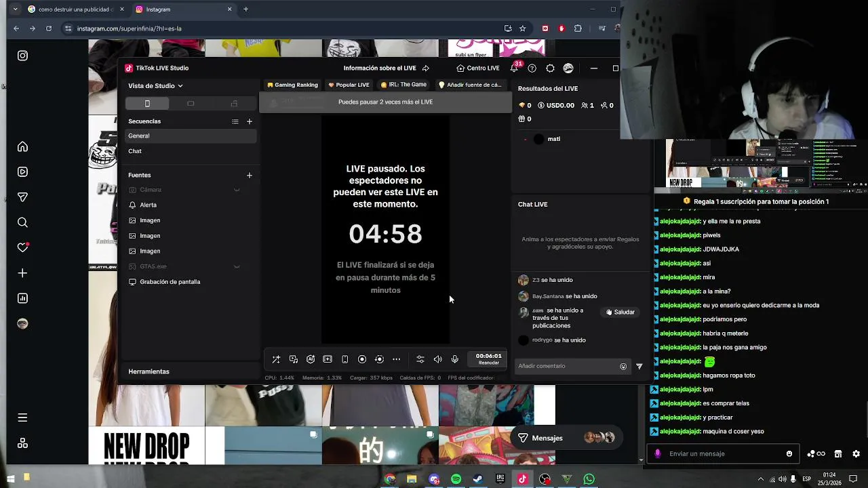The height and width of the screenshot is (488, 868).
Task: Click Enviar un mensaje chat input
Action: tap(723, 453)
